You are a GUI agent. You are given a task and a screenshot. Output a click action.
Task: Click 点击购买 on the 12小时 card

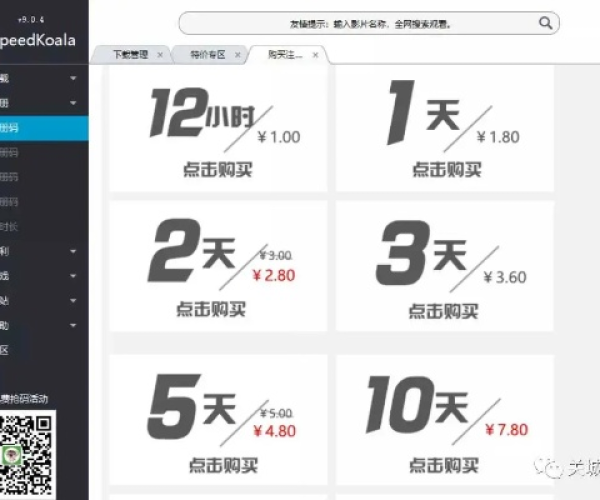click(x=218, y=169)
